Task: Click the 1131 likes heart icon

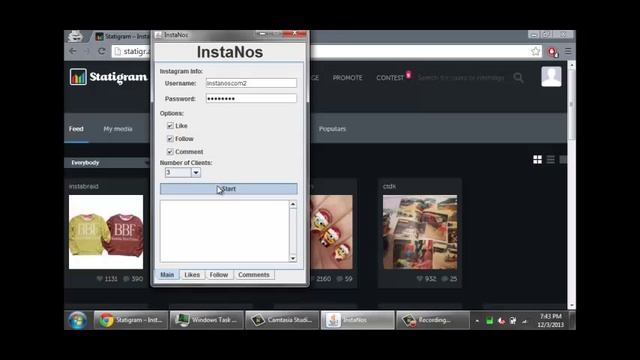Action: pyautogui.click(x=100, y=279)
